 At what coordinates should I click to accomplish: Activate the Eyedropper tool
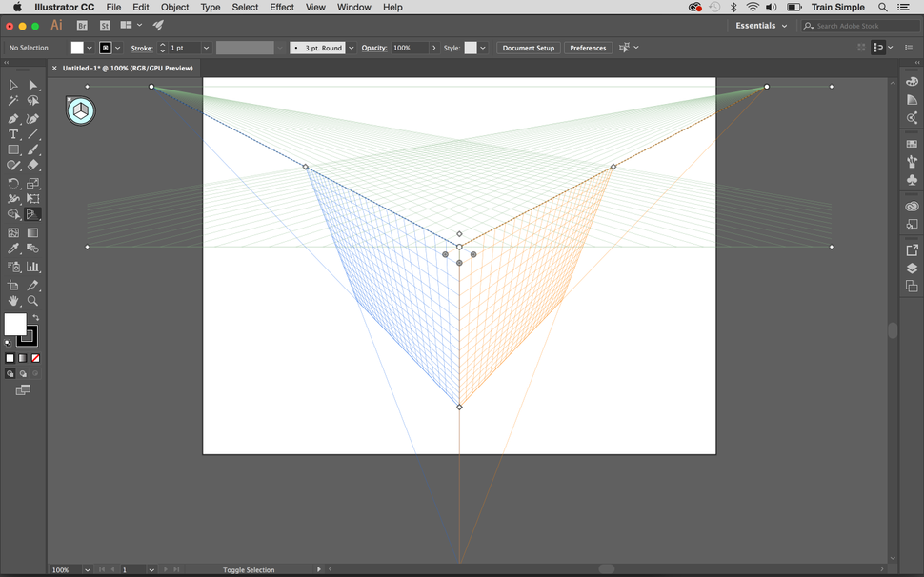(x=13, y=248)
